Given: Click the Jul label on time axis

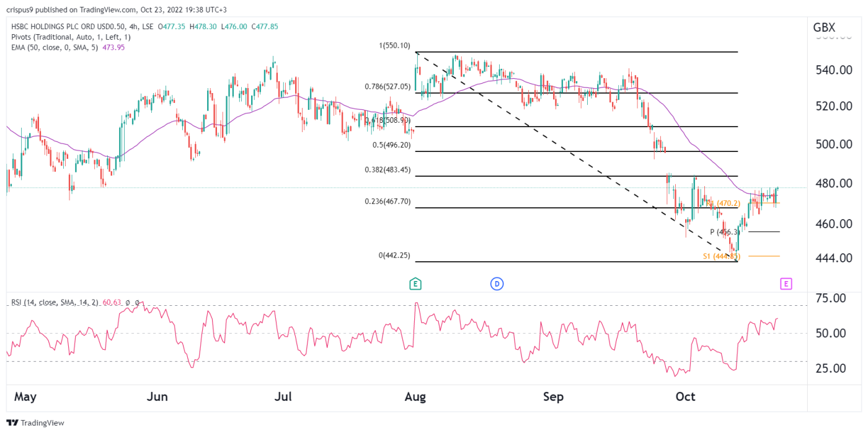Looking at the screenshot, I should tap(283, 397).
